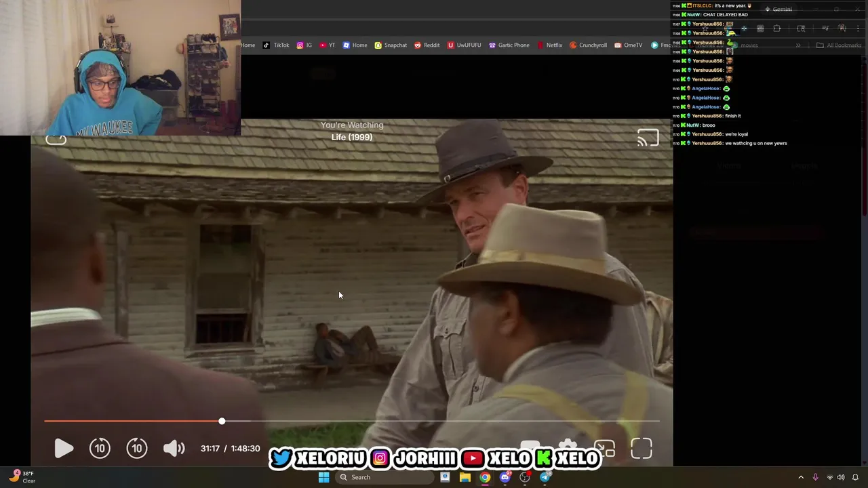Skip forward 10 seconds in the video
This screenshot has width=868, height=488.
[x=137, y=448]
